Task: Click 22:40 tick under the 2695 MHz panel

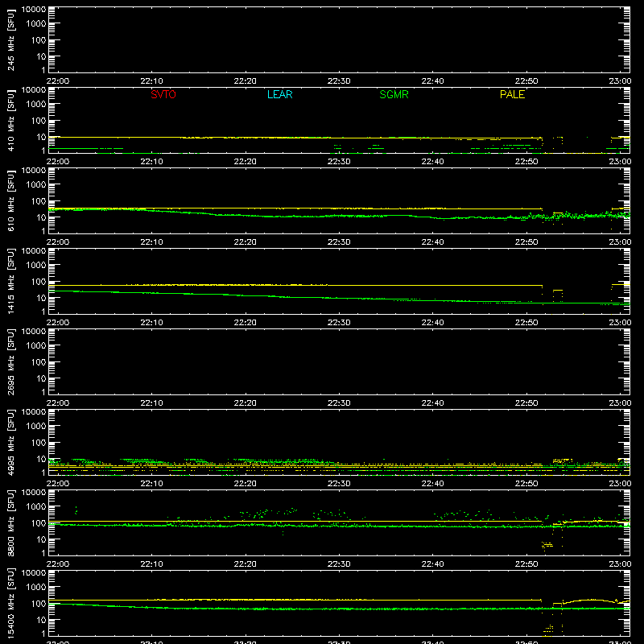Action: (x=432, y=403)
